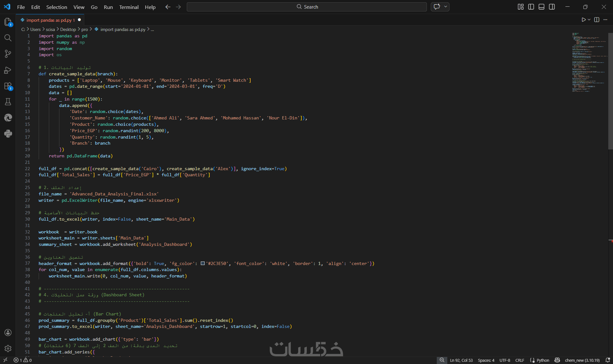The image size is (613, 364).
Task: Open the Extensions view
Action: 8,86
